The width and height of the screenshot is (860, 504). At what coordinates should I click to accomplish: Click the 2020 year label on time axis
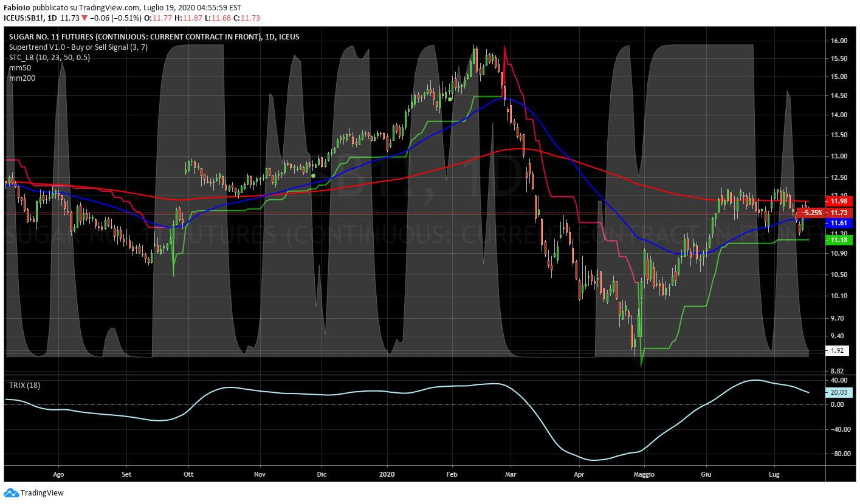tap(386, 474)
